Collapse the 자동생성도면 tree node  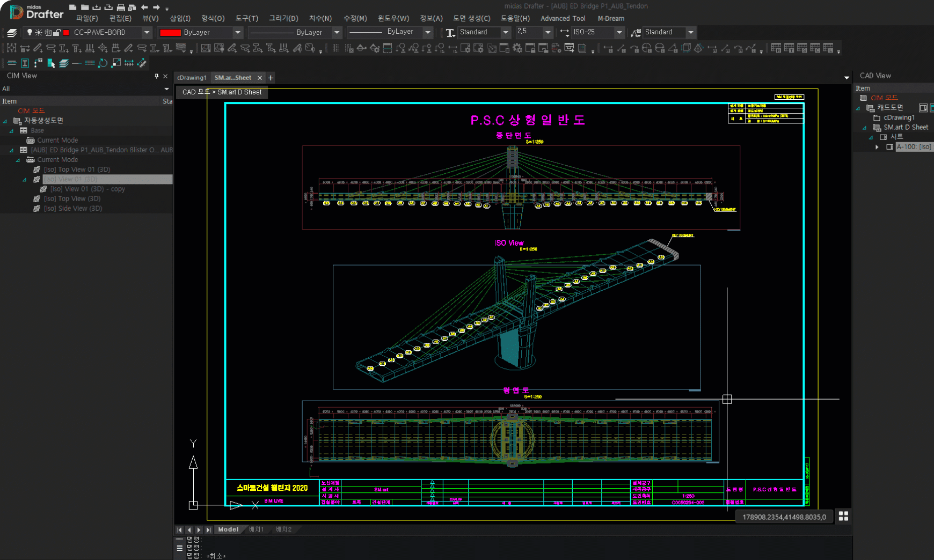pos(5,121)
